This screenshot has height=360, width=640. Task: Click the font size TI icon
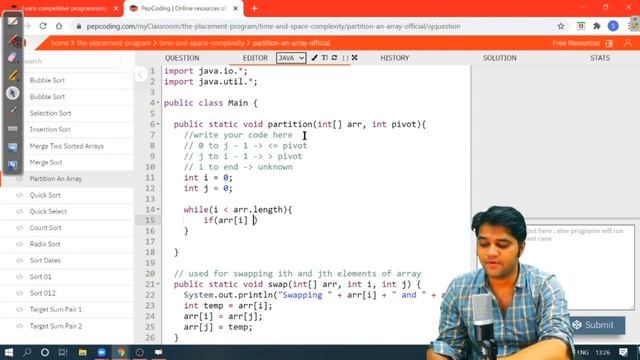coord(324,58)
